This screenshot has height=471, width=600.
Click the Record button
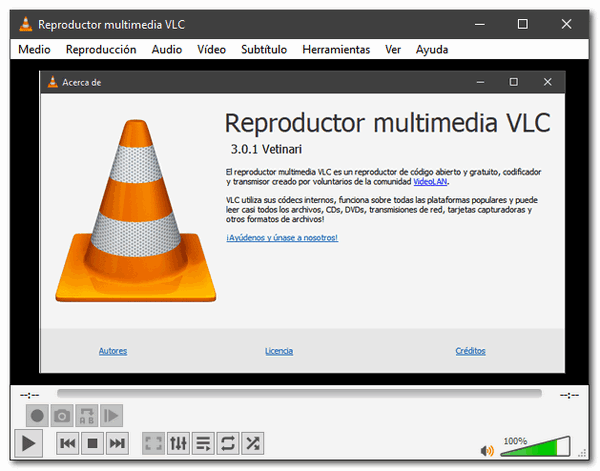coord(37,416)
